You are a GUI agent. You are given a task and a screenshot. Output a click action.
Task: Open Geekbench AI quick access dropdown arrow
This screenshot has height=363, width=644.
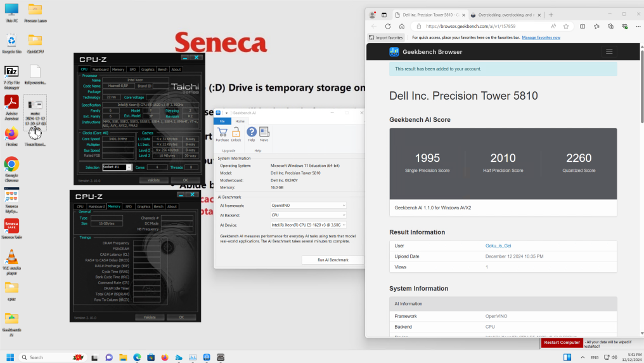[226, 113]
